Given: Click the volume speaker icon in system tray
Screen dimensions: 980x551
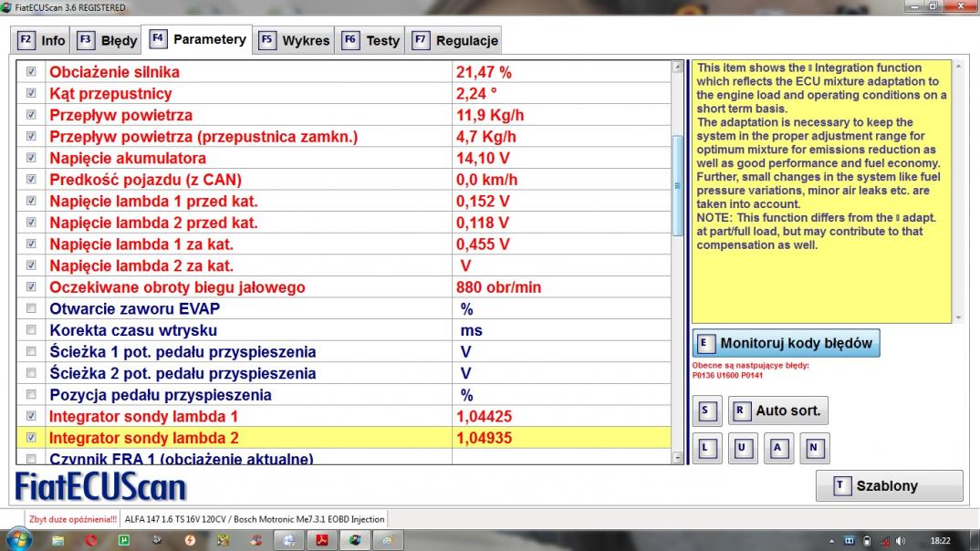Looking at the screenshot, I should point(901,540).
